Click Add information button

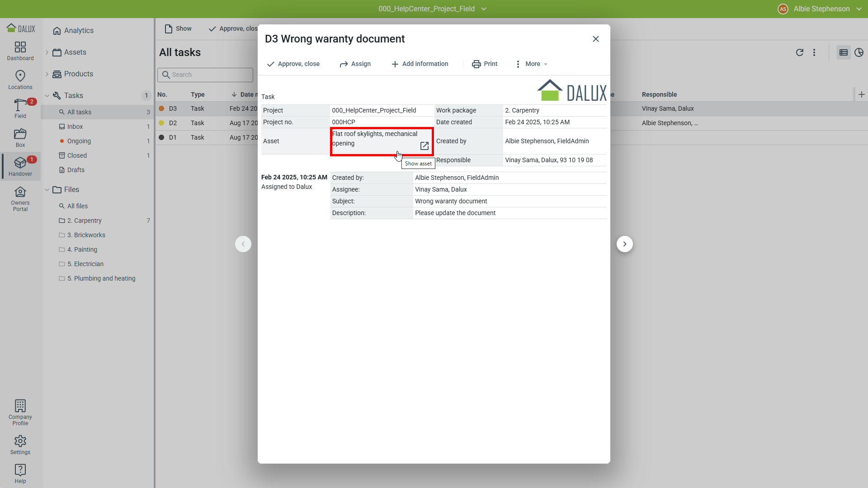pos(420,64)
